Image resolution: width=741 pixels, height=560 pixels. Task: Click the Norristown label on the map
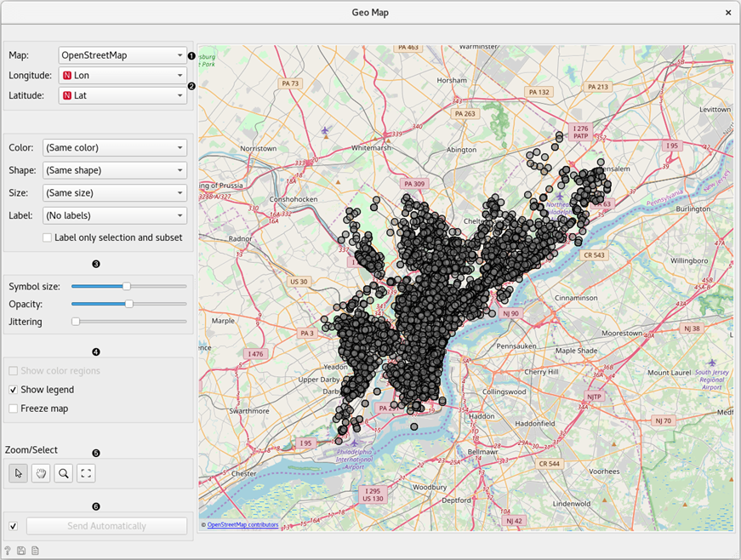pyautogui.click(x=258, y=148)
